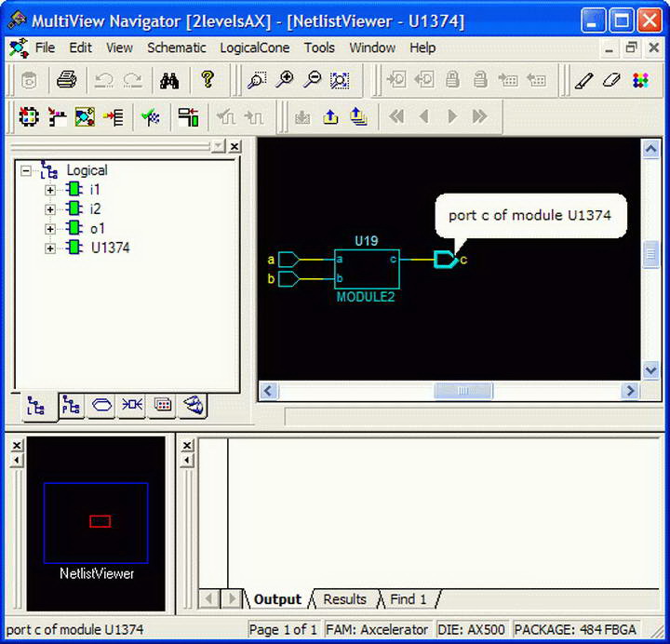Open the LogicalCone menu
The image size is (670, 644).
[x=254, y=47]
